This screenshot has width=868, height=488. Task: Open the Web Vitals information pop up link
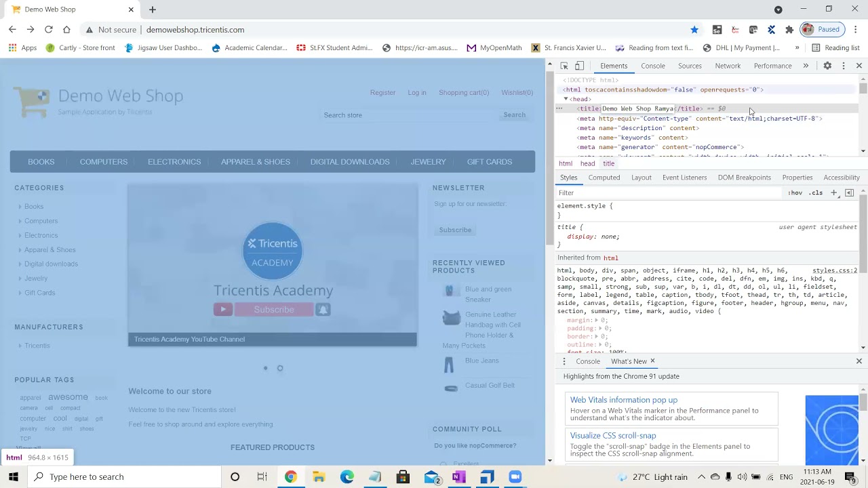click(x=624, y=400)
